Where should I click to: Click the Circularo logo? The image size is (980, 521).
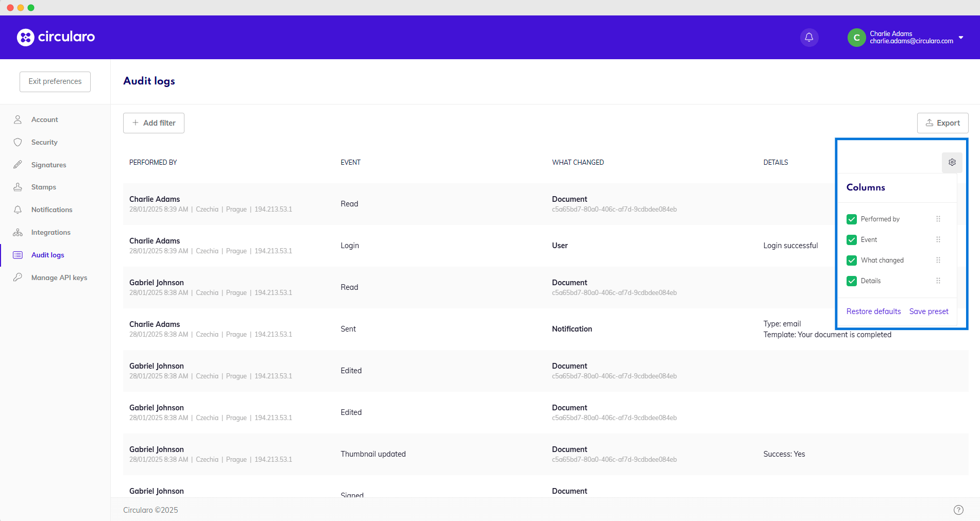pos(56,37)
